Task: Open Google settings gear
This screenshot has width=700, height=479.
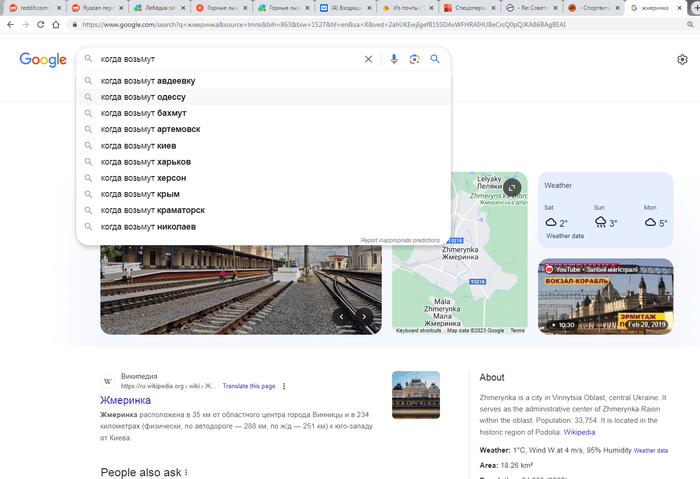Action: (682, 60)
